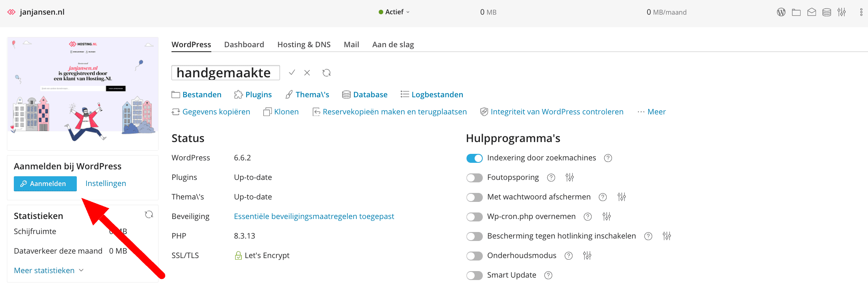Open the three-dot kebab menu at top right

point(861,12)
